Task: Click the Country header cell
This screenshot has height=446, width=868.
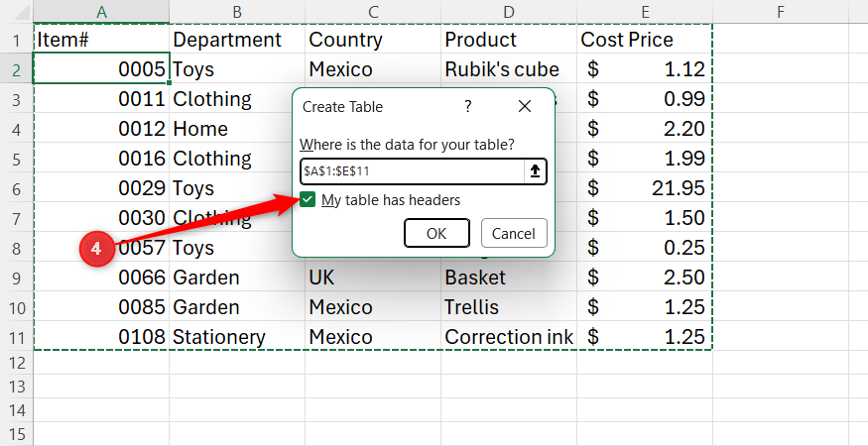Action: point(373,40)
